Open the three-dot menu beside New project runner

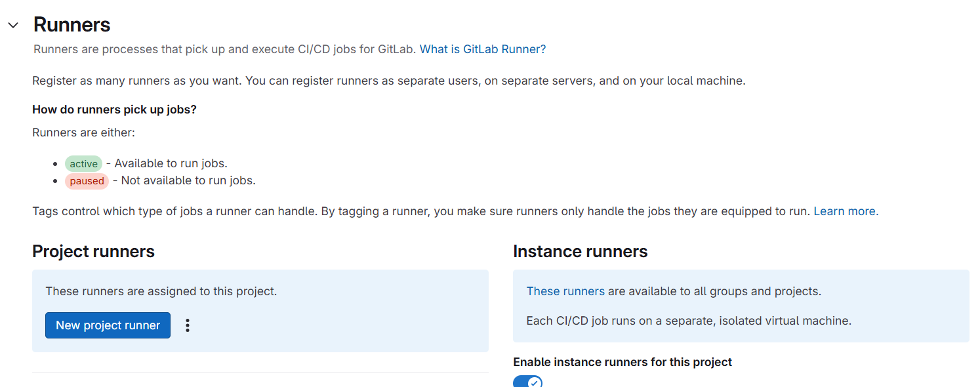[188, 325]
